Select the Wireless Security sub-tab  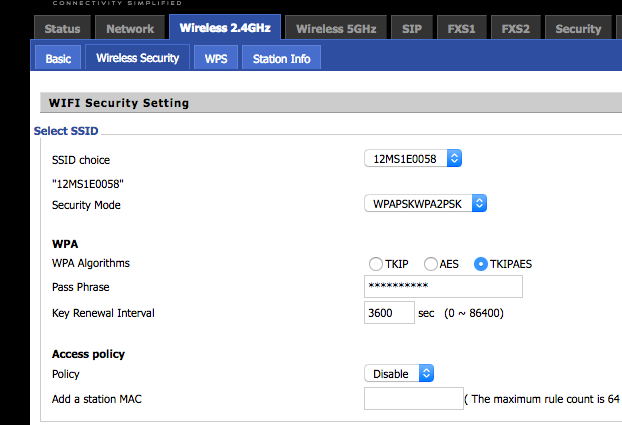click(137, 58)
